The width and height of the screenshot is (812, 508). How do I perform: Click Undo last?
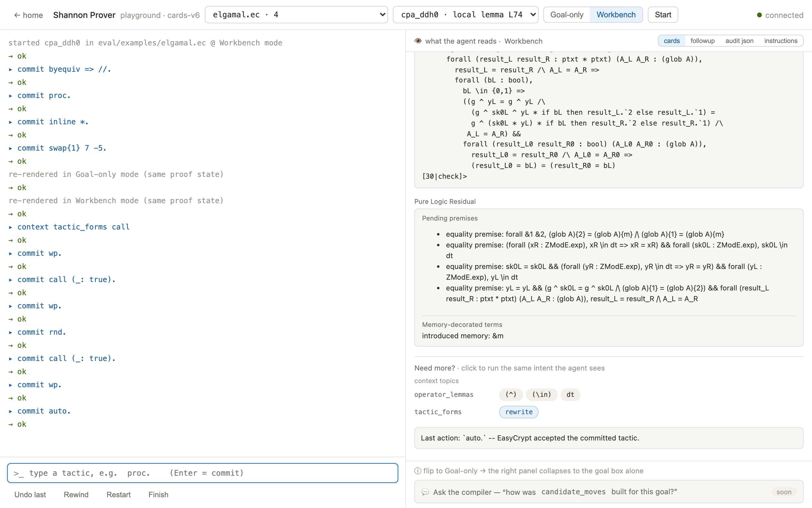click(30, 495)
